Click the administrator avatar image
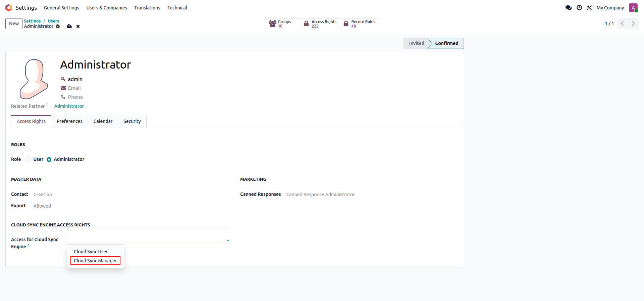 click(x=34, y=79)
